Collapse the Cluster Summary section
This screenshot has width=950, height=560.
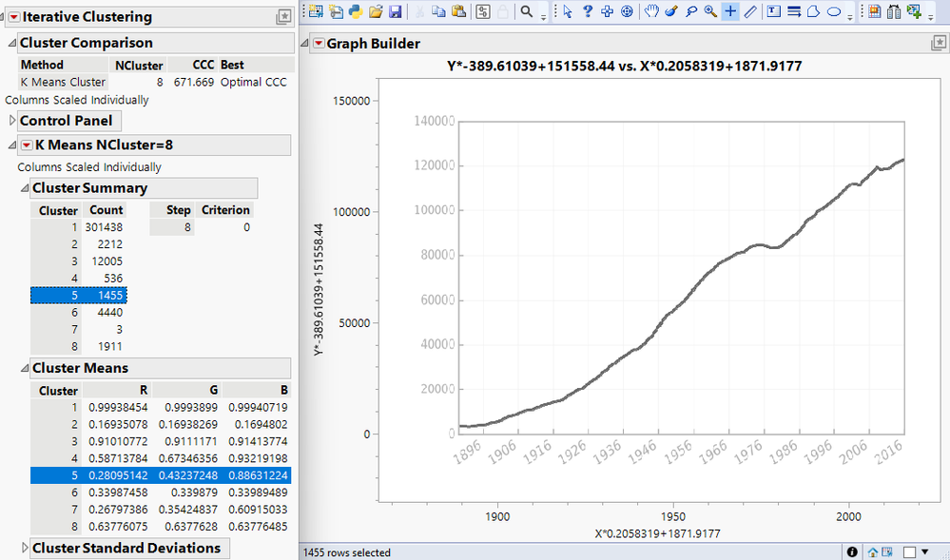point(25,188)
